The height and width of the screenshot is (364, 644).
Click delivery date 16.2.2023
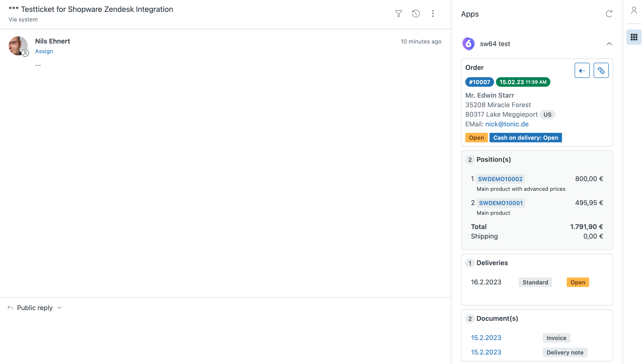pos(486,282)
